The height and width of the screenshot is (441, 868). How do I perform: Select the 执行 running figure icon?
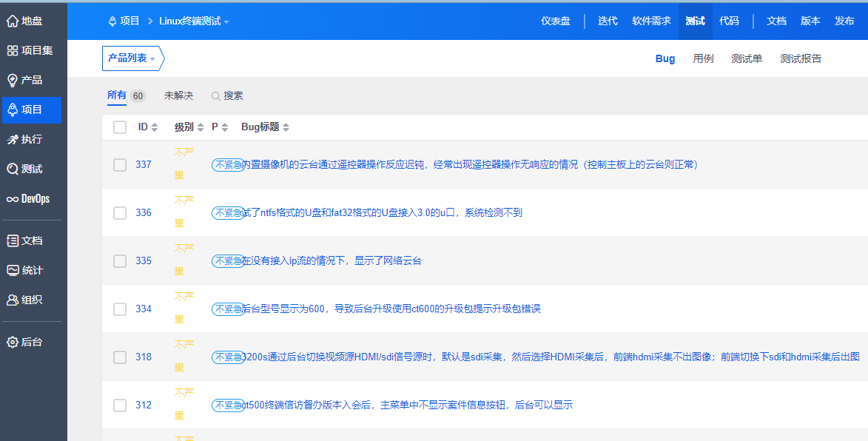(13, 139)
